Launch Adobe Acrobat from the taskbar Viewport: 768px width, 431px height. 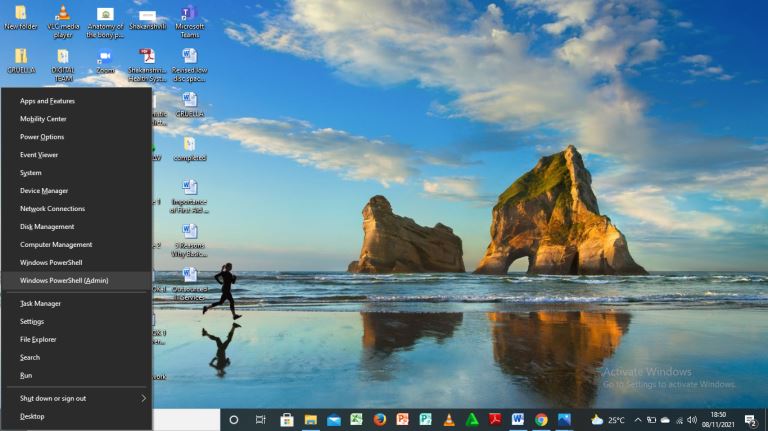495,420
